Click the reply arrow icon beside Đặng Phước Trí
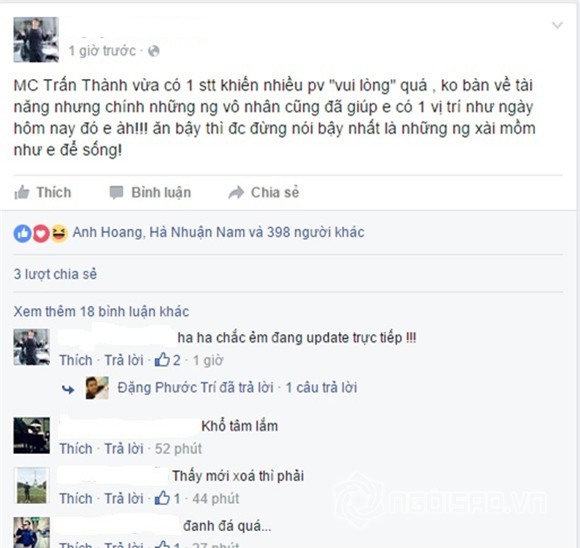The width and height of the screenshot is (580, 548). click(68, 389)
